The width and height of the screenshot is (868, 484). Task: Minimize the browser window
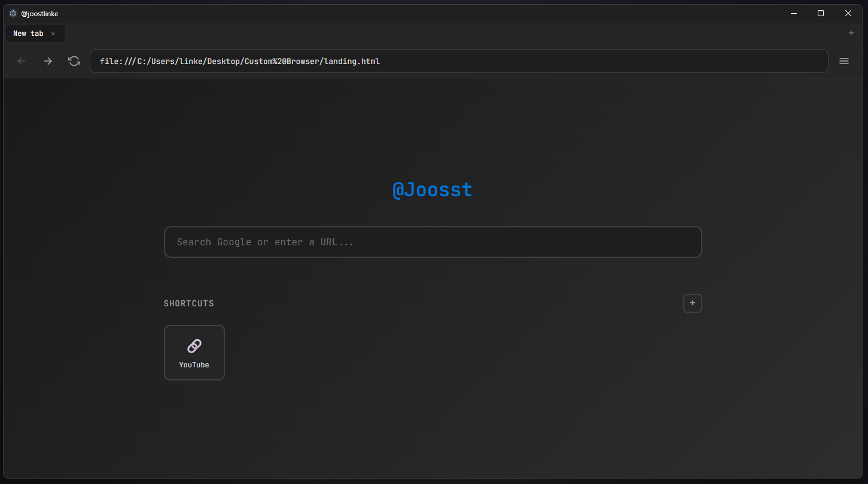(793, 13)
